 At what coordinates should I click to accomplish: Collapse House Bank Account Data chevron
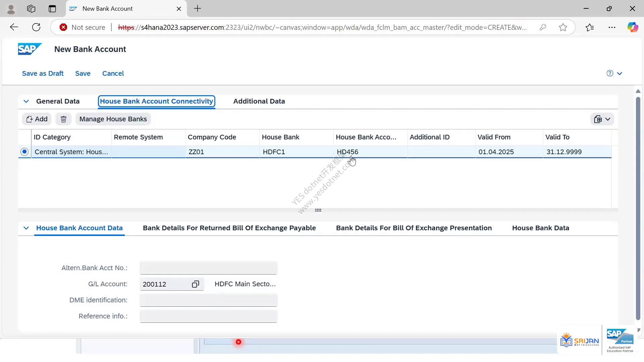(x=26, y=228)
